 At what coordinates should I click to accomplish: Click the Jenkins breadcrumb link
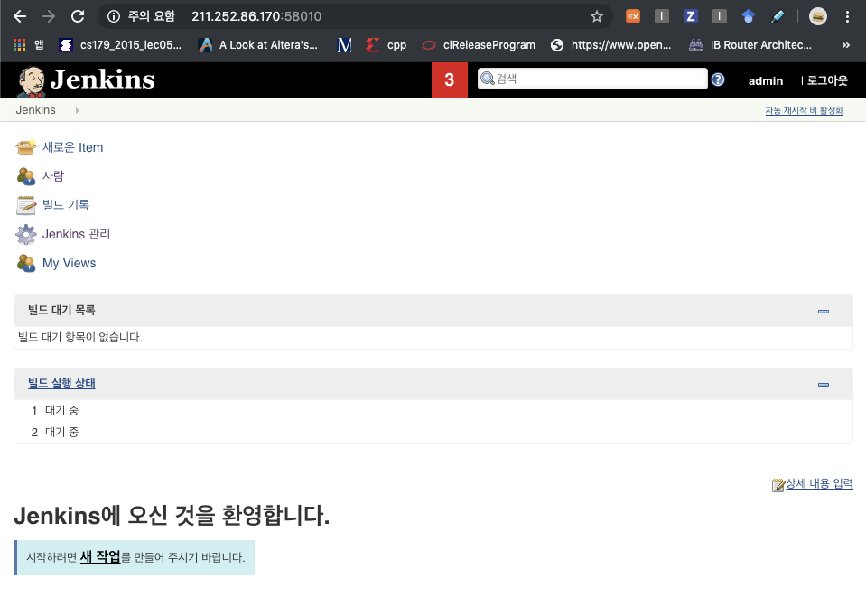tap(36, 110)
